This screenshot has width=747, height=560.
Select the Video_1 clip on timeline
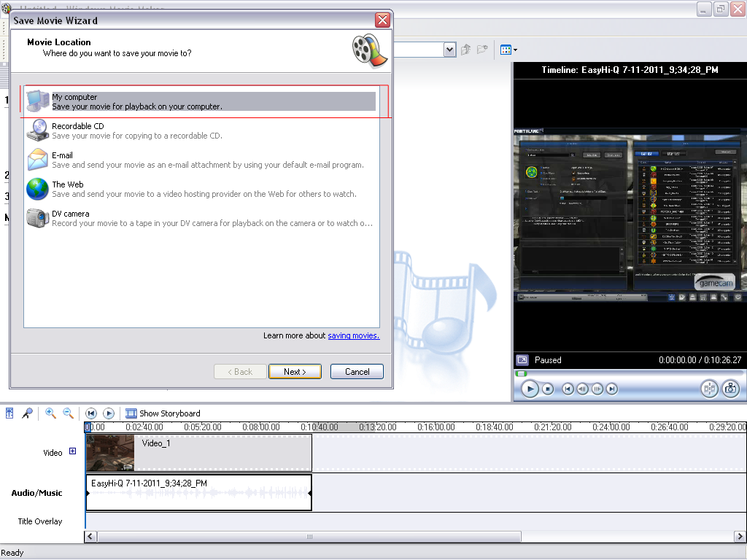tap(199, 453)
